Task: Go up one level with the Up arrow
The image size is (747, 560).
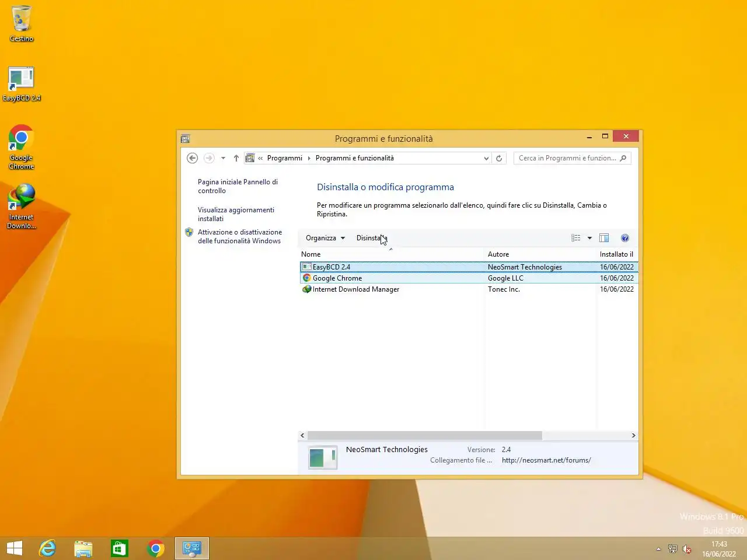Action: (236, 158)
